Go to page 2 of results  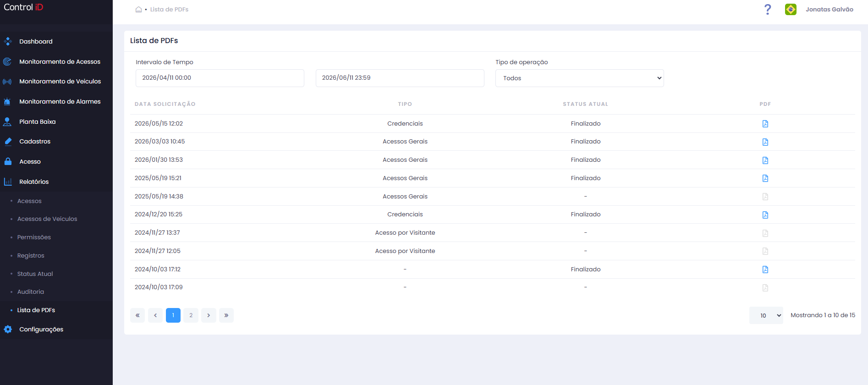pyautogui.click(x=191, y=315)
